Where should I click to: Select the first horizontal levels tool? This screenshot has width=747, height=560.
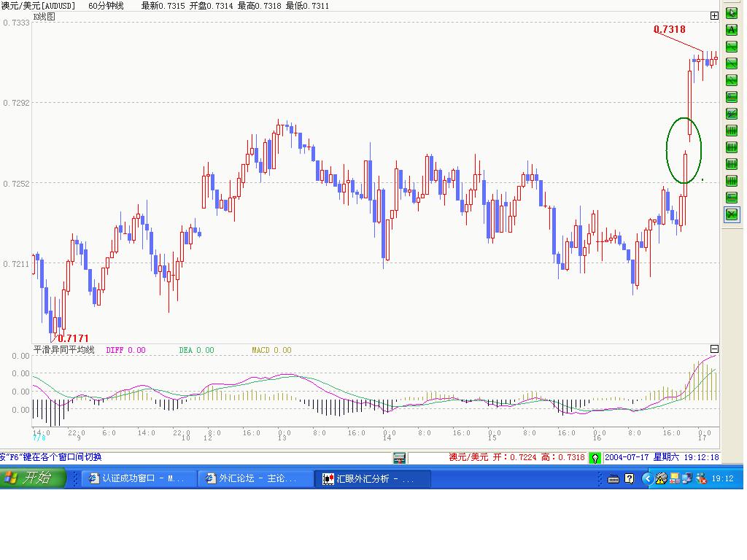pyautogui.click(x=731, y=97)
